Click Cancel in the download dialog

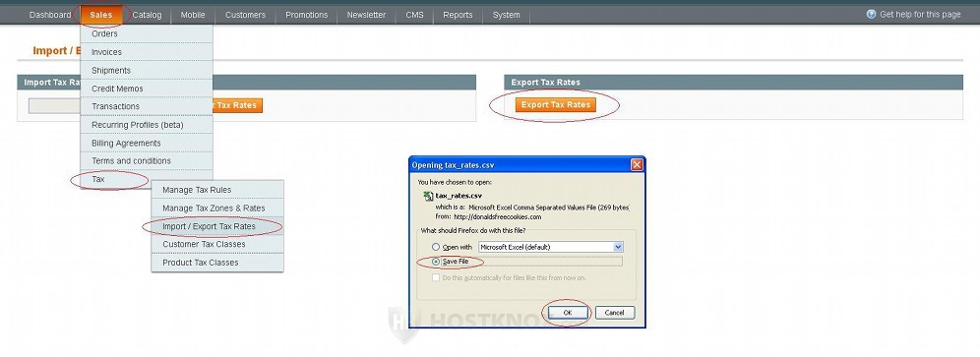coord(614,313)
